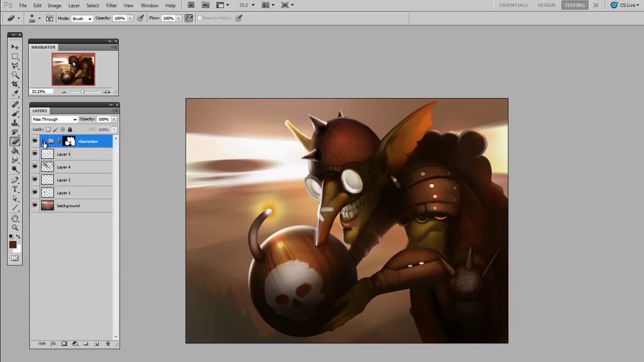Screen dimensions: 644x362
Task: Select the Move tool
Action: coord(15,47)
